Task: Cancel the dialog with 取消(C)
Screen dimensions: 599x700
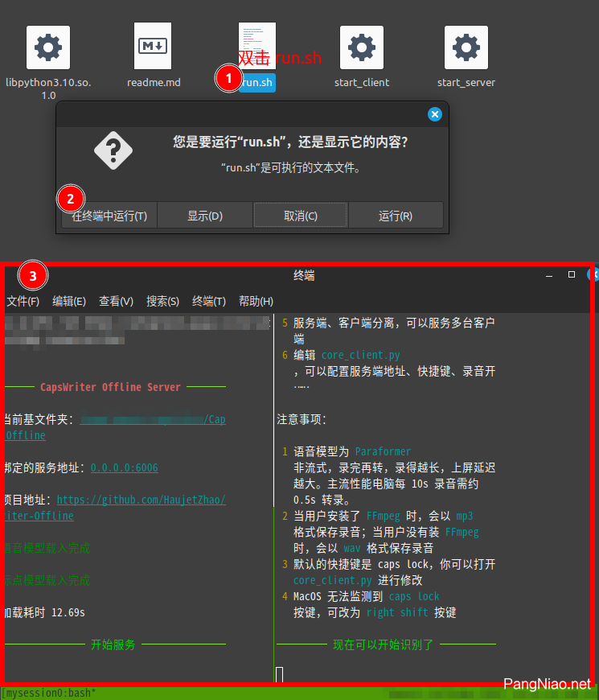Action: pyautogui.click(x=301, y=216)
